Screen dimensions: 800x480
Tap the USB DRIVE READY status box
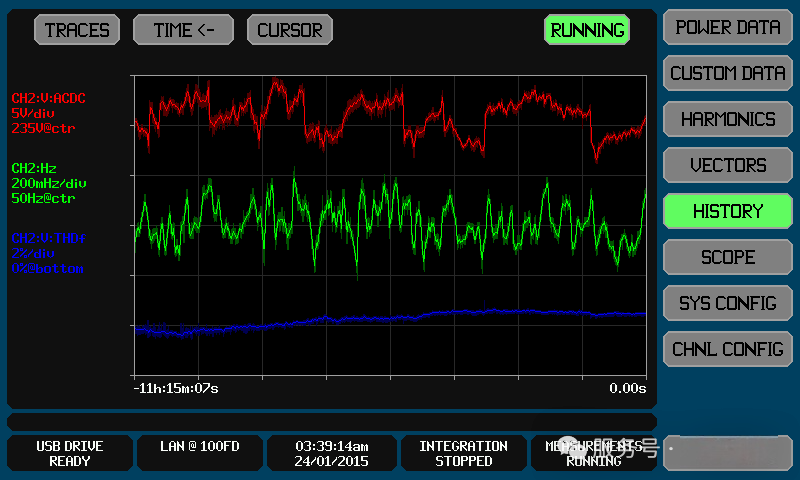pos(70,453)
